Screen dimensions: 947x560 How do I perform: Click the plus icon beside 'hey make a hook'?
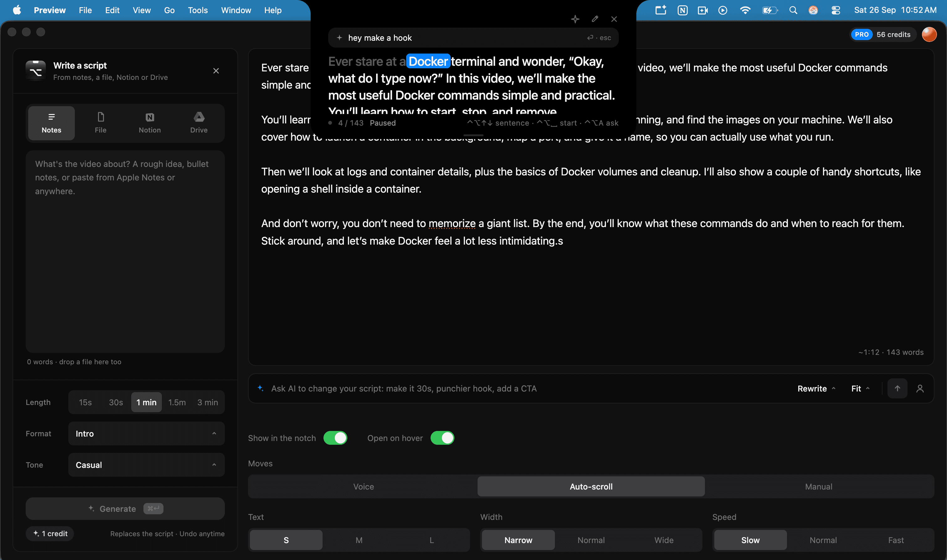339,38
